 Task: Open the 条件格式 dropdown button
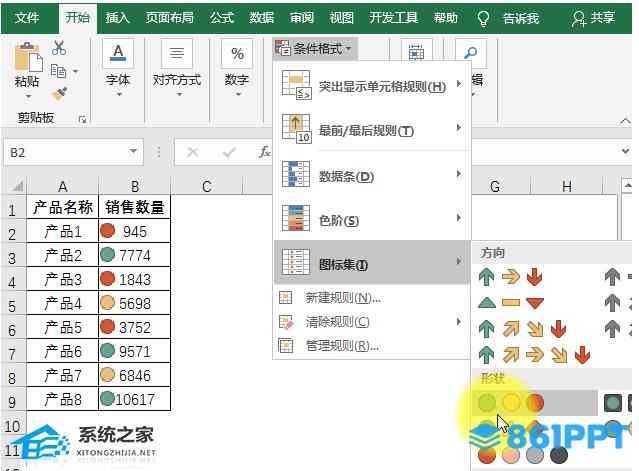point(314,49)
